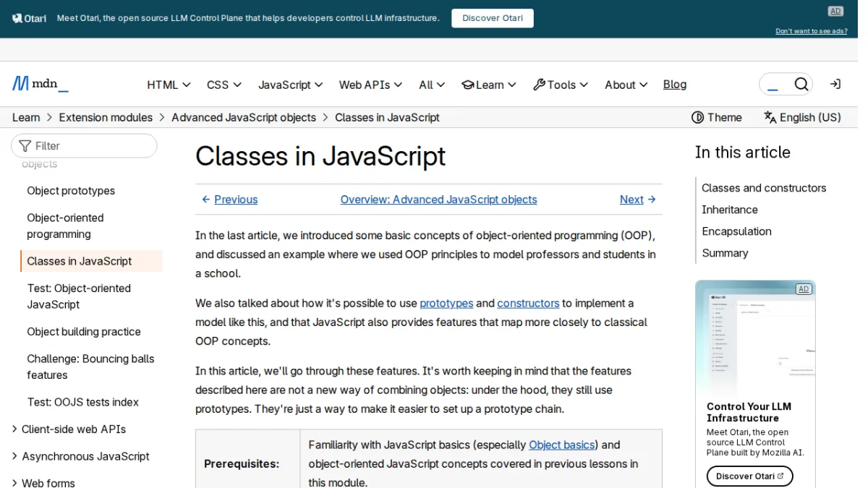Open the constructors link in article
The height and width of the screenshot is (488, 868).
click(528, 303)
